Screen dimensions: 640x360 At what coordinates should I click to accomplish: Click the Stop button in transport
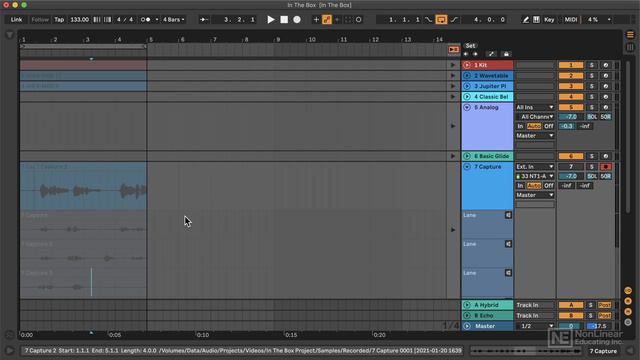[284, 19]
